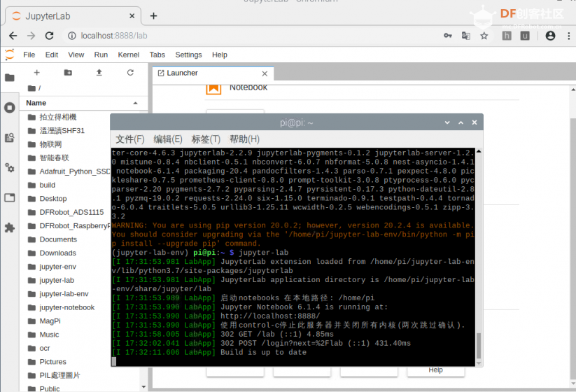Click the root folder breadcrumb icon
Image resolution: width=576 pixels, height=392 pixels.
coord(31,88)
